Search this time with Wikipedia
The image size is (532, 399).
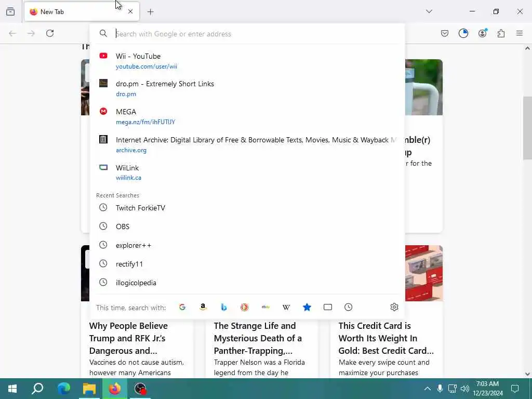(286, 308)
